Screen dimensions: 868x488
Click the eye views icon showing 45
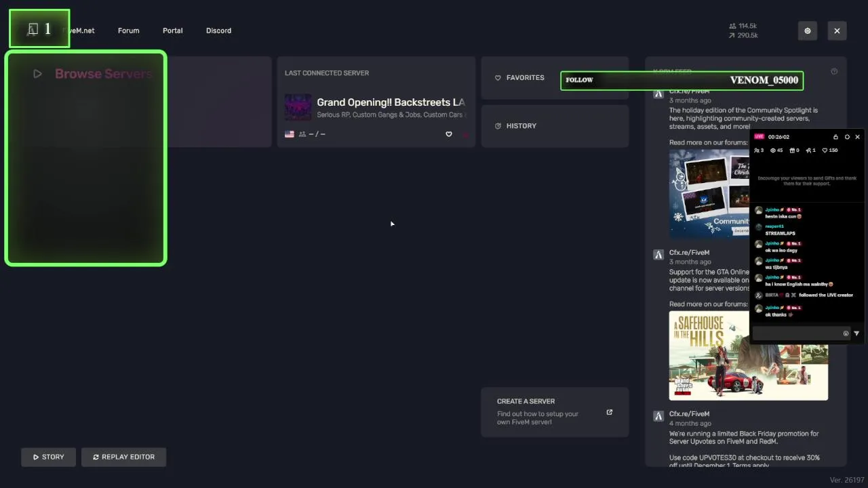773,150
